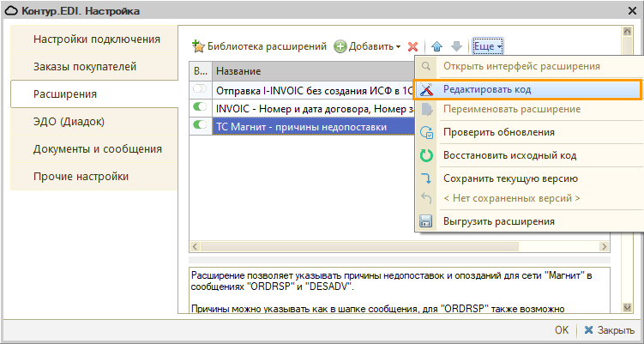Click the Save current version arrow icon
This screenshot has width=644, height=344.
point(426,178)
